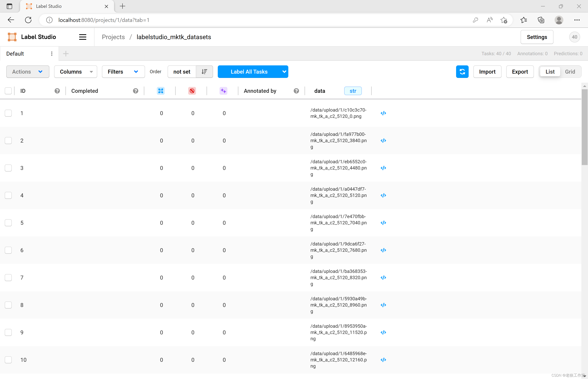Image resolution: width=588 pixels, height=379 pixels.
Task: Add a new tab with plus icon
Action: 66,54
